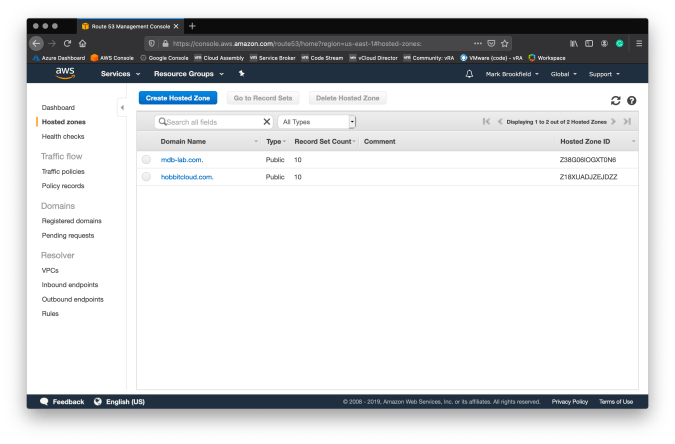Click the Create Hosted Zone button
Screen dimensions: 675x444
pos(177,98)
